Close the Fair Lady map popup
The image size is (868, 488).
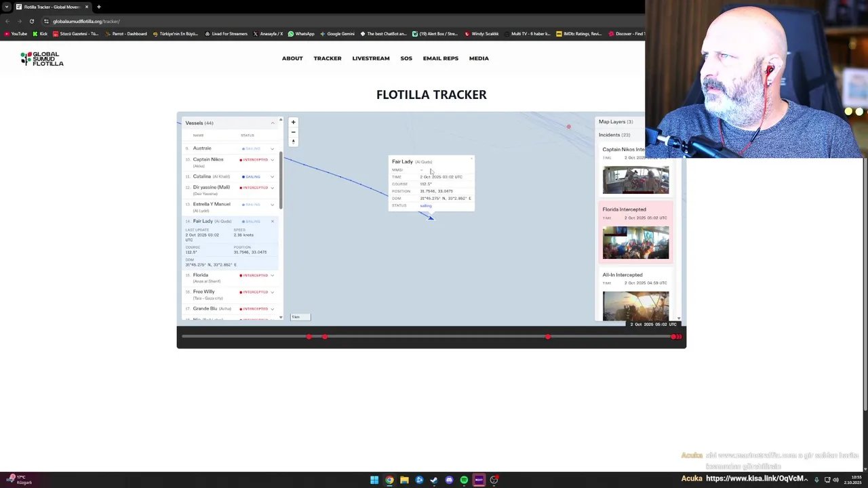(471, 159)
